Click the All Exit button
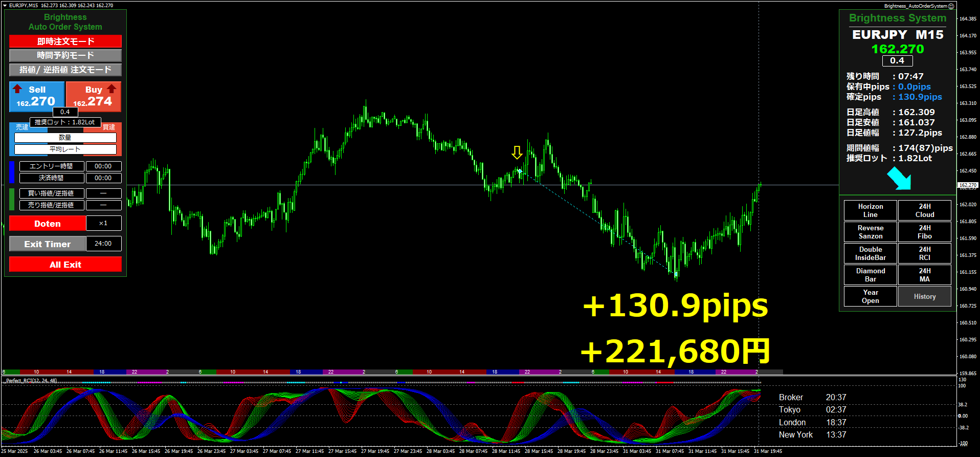Viewport: 980px width, 457px height. [x=65, y=265]
